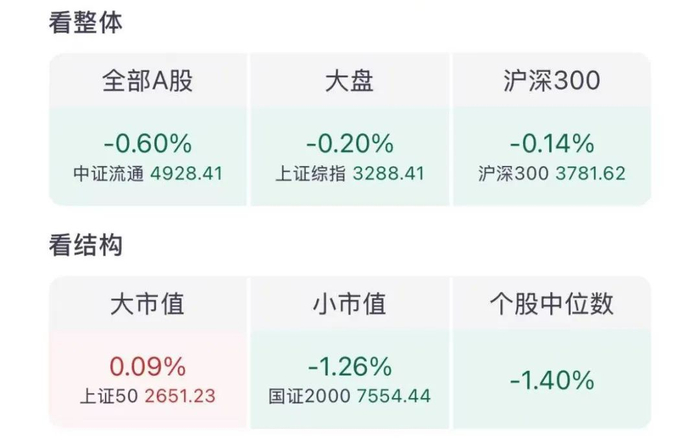
Task: Tap the -0.14% change value
Action: (551, 144)
